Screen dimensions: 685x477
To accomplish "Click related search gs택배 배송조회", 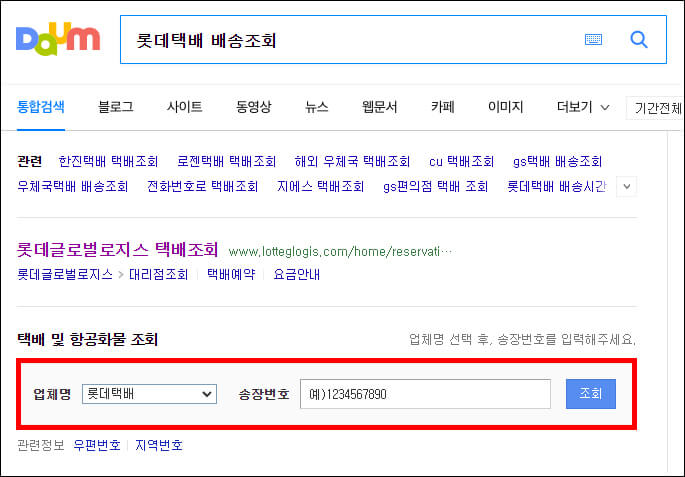I will (557, 162).
